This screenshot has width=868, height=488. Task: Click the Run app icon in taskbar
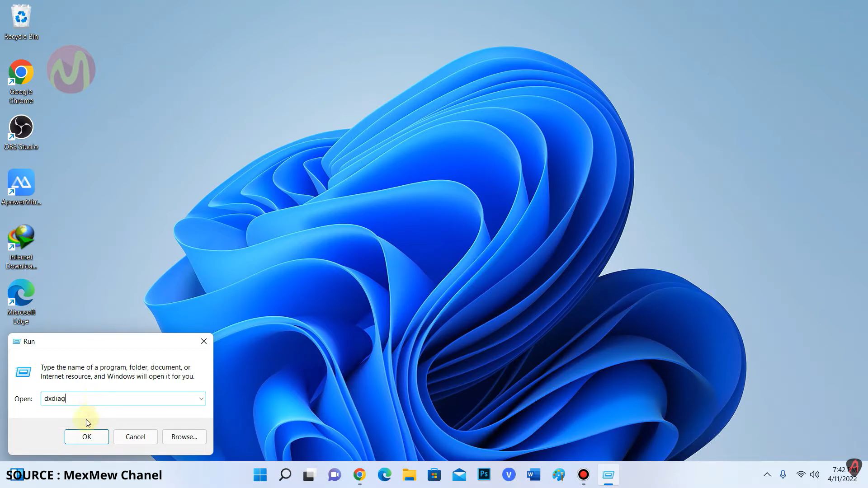coord(609,474)
